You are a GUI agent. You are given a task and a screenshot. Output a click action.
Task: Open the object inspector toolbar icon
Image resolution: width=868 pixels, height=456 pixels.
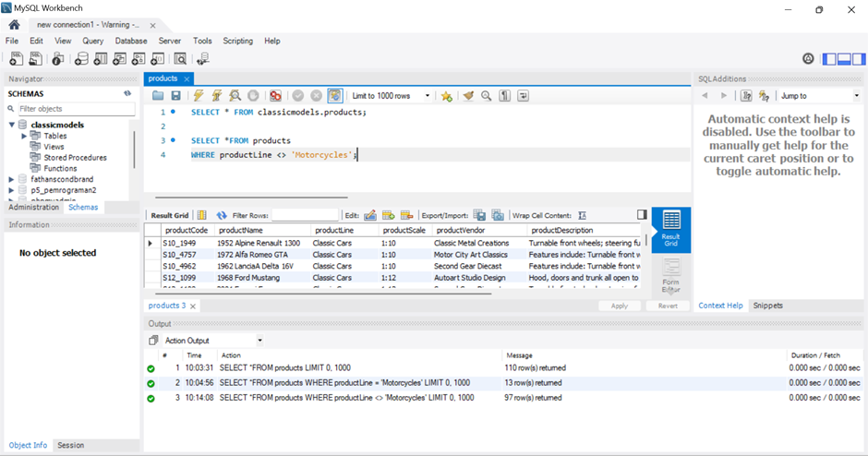pyautogui.click(x=57, y=59)
